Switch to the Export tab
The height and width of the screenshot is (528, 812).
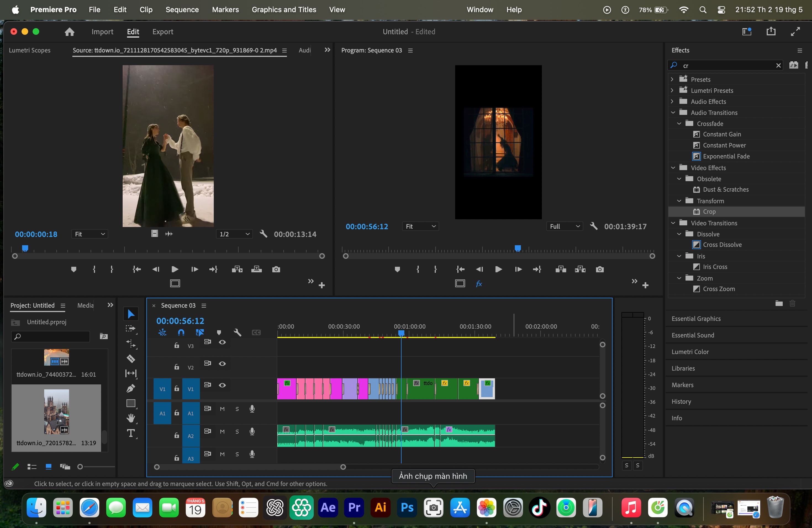pos(163,32)
